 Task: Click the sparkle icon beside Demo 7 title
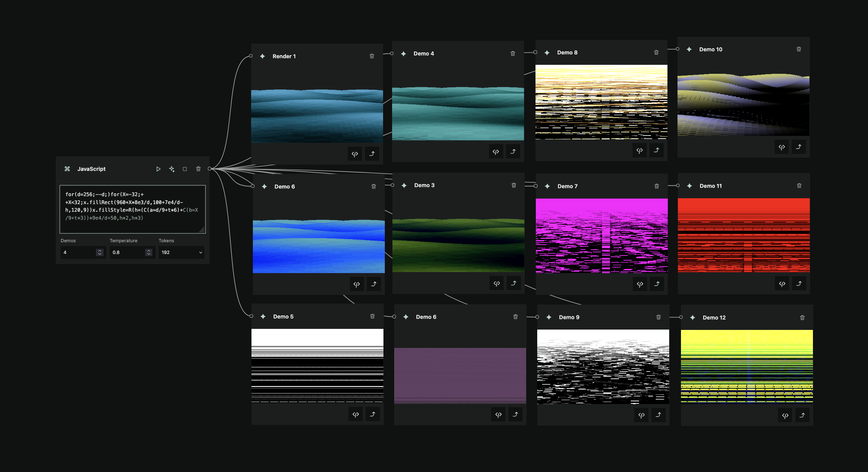pyautogui.click(x=547, y=186)
